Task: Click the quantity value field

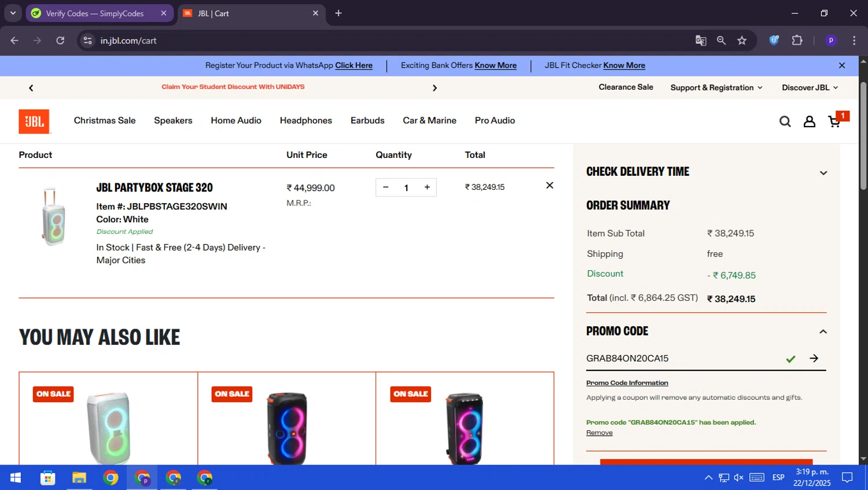Action: click(x=406, y=187)
